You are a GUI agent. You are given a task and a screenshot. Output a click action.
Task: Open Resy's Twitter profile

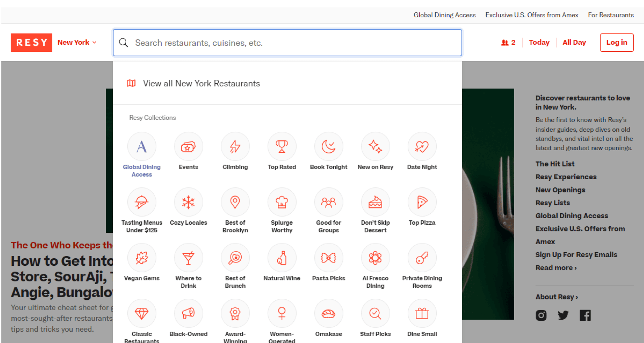[563, 315]
